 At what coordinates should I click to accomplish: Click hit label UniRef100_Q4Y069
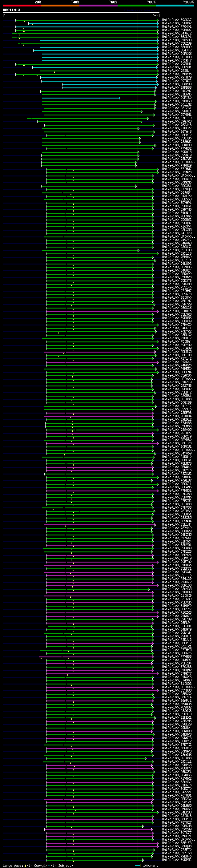[177, 454]
